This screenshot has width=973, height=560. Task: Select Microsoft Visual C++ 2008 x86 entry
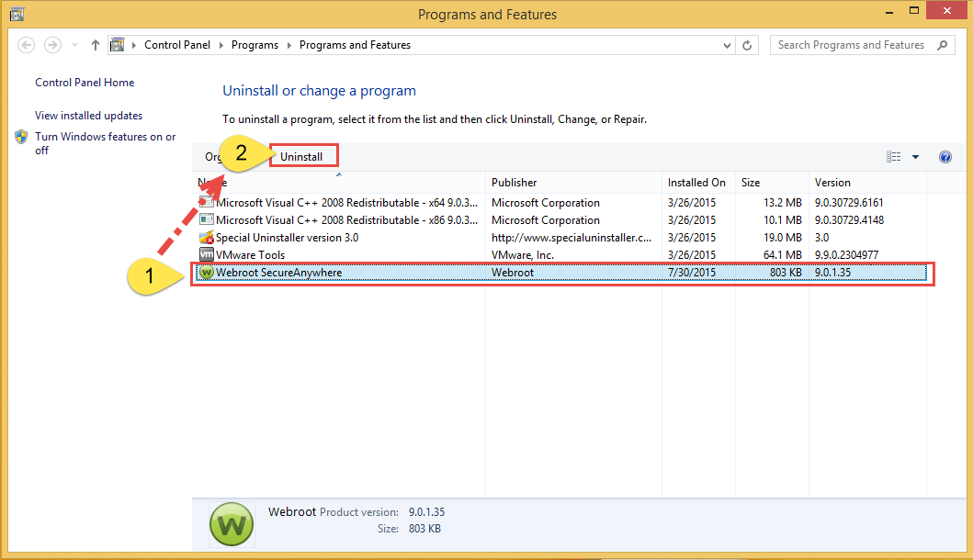pyautogui.click(x=347, y=220)
